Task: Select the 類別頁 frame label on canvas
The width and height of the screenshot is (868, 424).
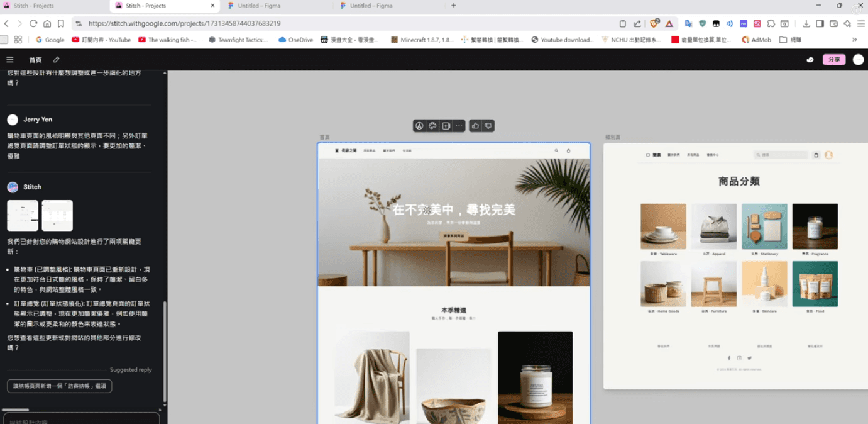Action: point(613,137)
